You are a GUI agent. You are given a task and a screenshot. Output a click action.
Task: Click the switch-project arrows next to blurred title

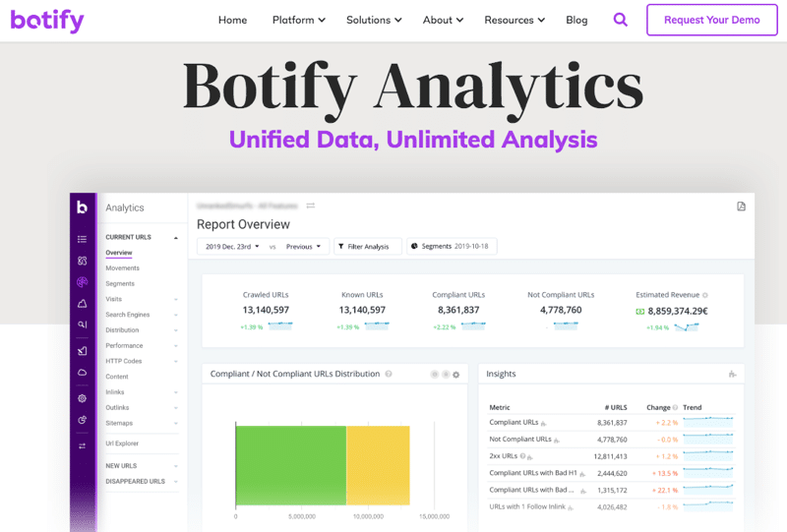click(x=311, y=206)
